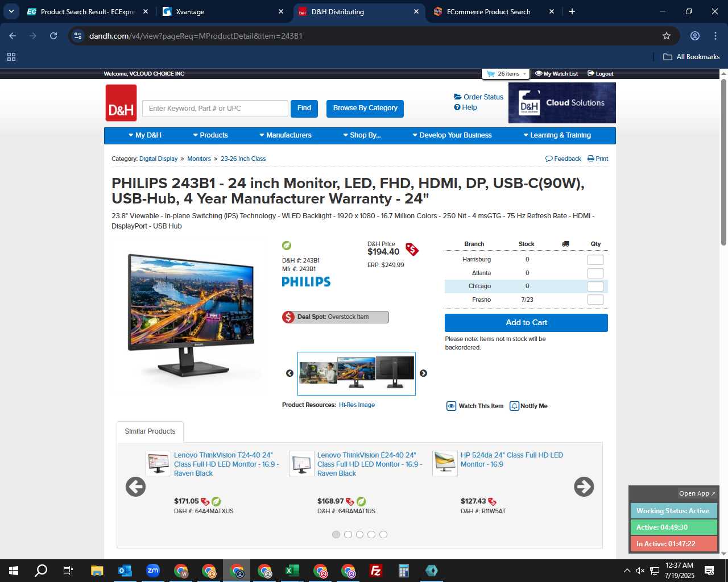Select the fourth carousel page dot
Image resolution: width=728 pixels, height=582 pixels.
point(371,534)
